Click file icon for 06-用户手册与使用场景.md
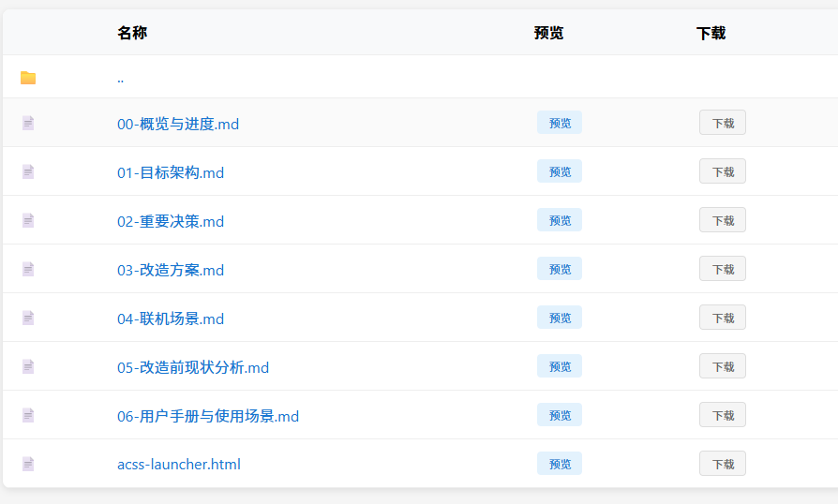This screenshot has height=504, width=838. (28, 415)
